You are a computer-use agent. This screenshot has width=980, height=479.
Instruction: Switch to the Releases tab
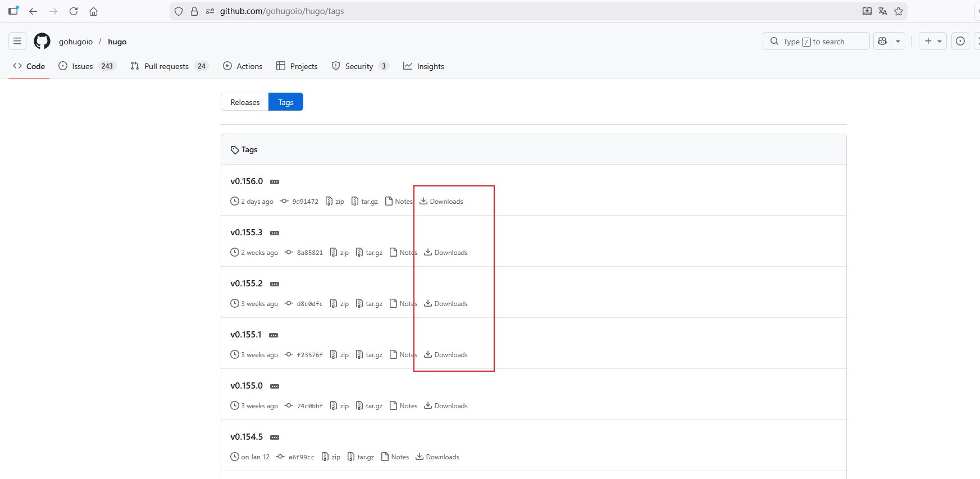click(245, 102)
